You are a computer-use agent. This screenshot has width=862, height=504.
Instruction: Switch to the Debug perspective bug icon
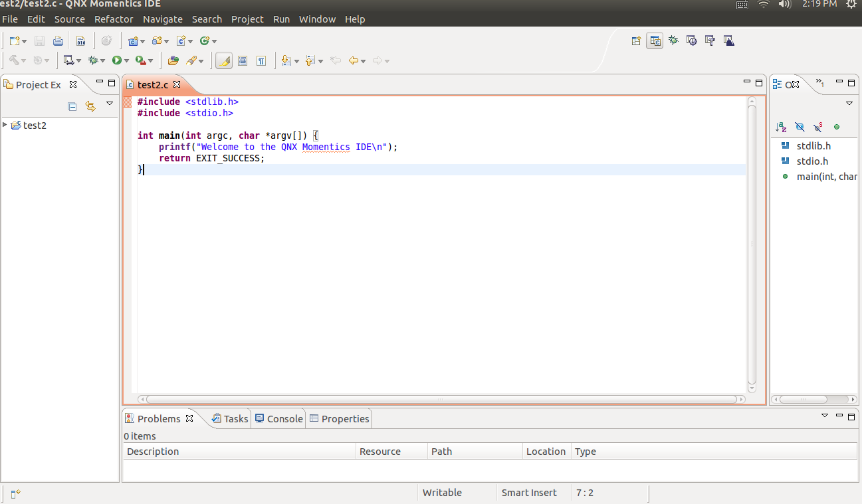pyautogui.click(x=673, y=41)
